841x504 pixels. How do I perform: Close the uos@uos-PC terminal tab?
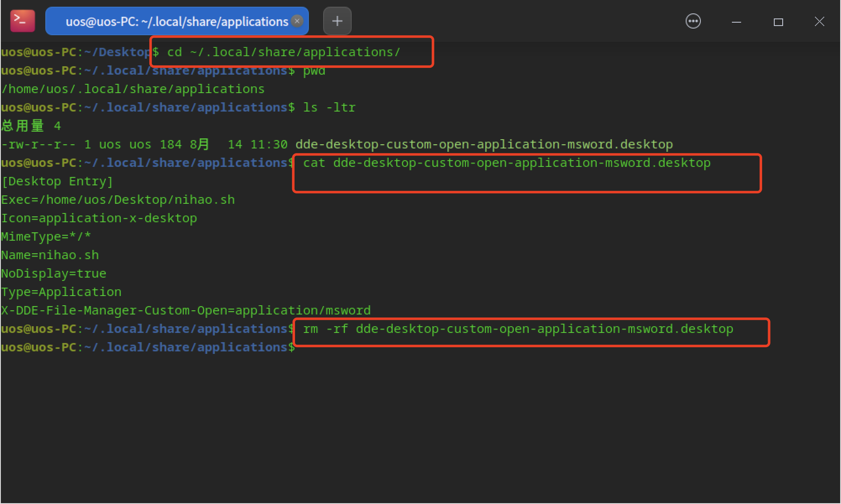pyautogui.click(x=297, y=21)
